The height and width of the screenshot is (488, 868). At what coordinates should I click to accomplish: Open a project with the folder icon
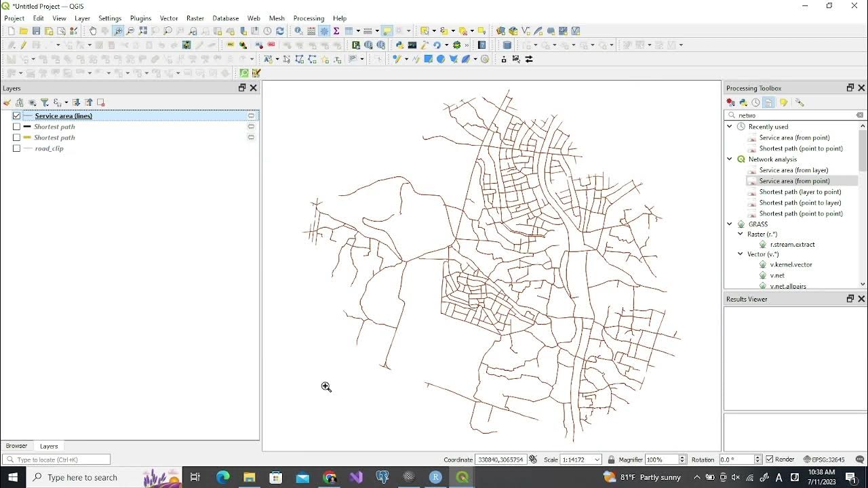pyautogui.click(x=24, y=31)
